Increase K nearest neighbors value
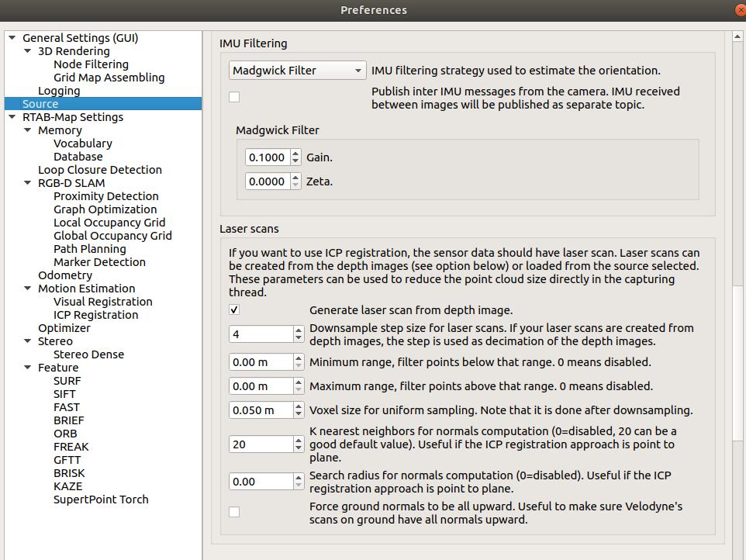Viewport: 746px width, 560px height. (299, 441)
